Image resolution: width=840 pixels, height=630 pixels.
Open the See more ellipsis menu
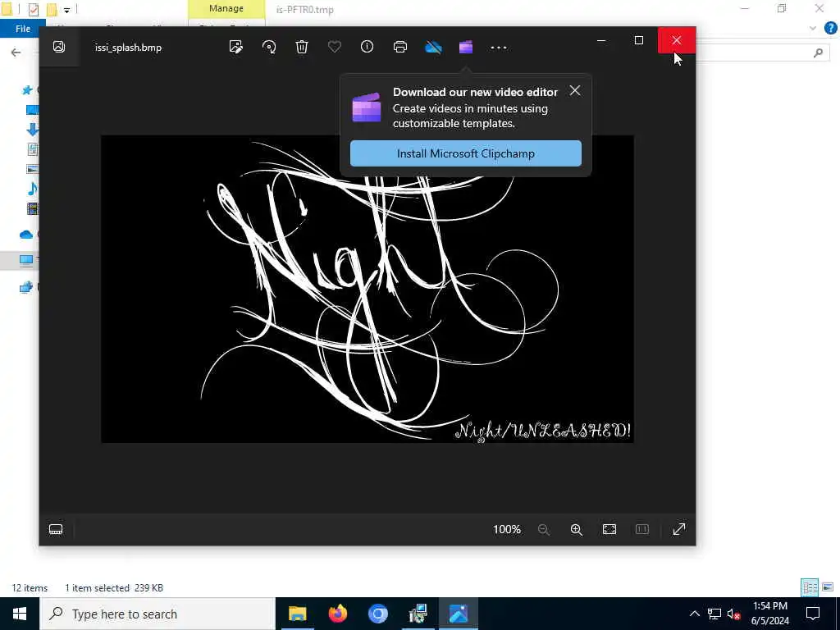point(498,48)
